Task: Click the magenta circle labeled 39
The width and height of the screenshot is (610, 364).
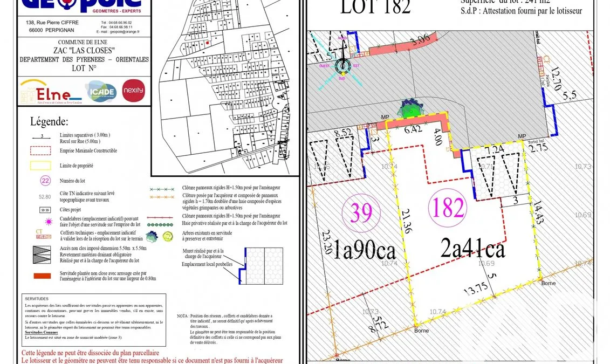Action: coord(361,212)
